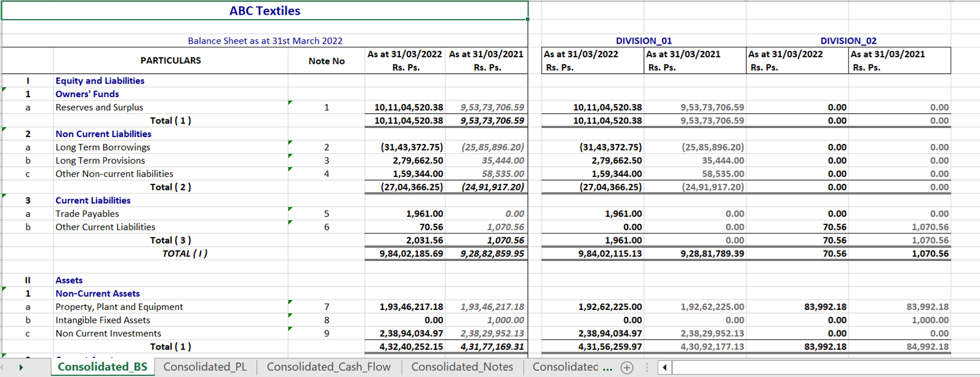Select consolidated total (27,04,366.25)
Image resolution: width=980 pixels, height=377 pixels.
point(412,187)
